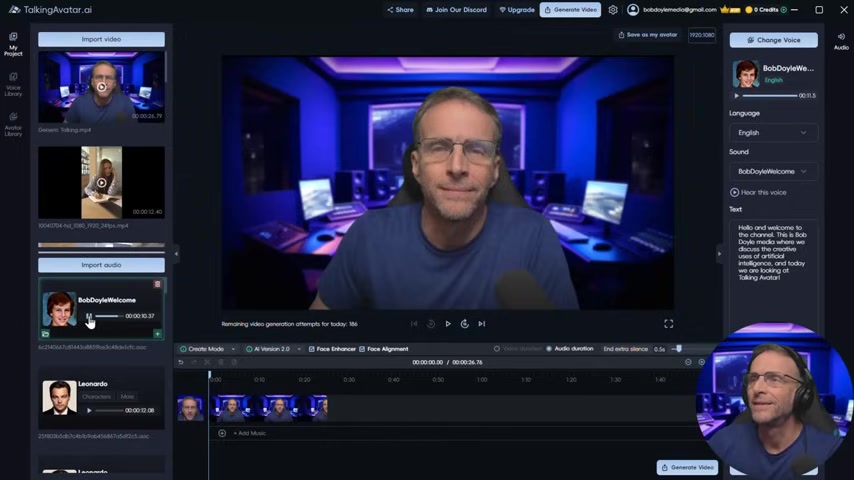854x480 pixels.
Task: Adjust the End extra silence slider
Action: click(x=679, y=349)
